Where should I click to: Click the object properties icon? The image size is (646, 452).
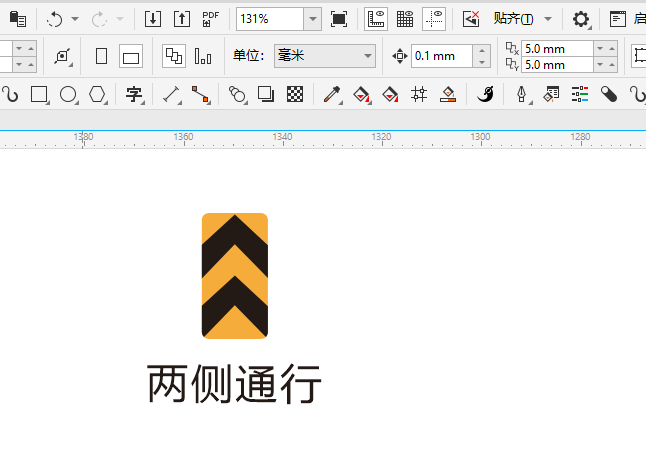tap(551, 94)
